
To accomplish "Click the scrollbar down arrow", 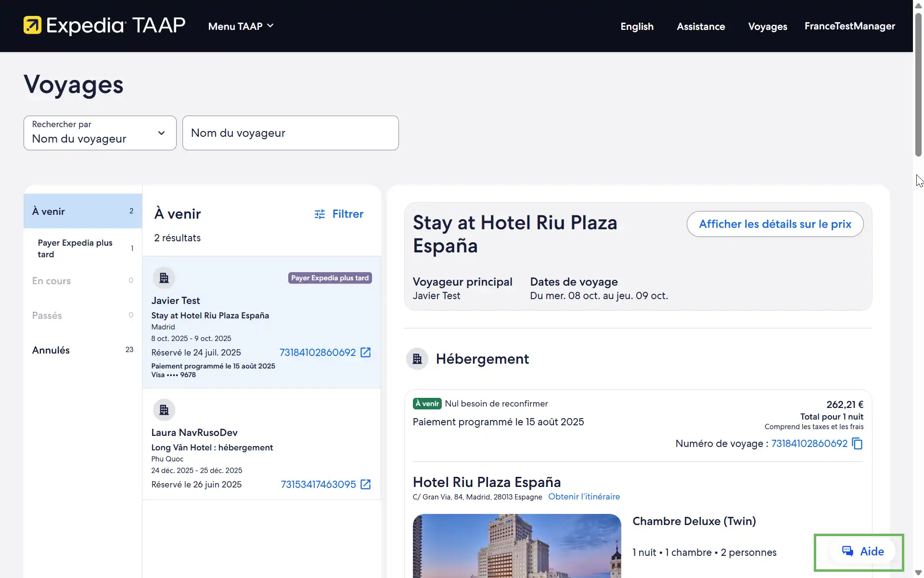I will pos(918,573).
